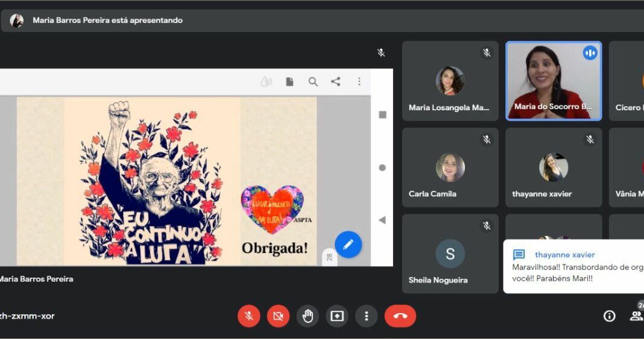Click Carla Camila profile avatar
This screenshot has width=644, height=339.
point(450,167)
